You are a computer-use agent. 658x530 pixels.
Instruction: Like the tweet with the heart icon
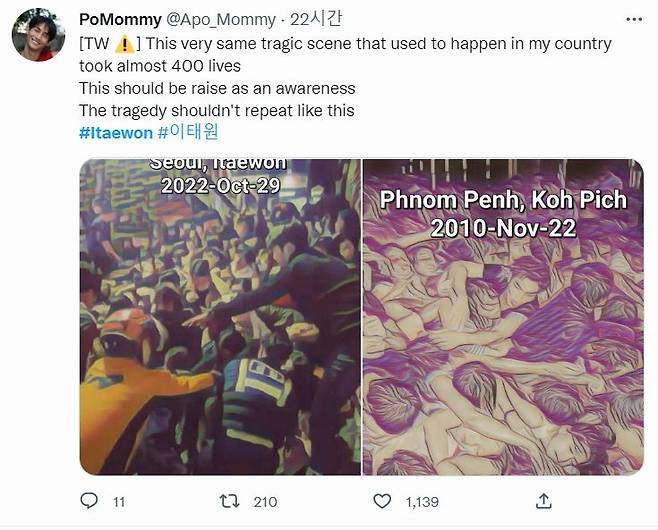381,501
